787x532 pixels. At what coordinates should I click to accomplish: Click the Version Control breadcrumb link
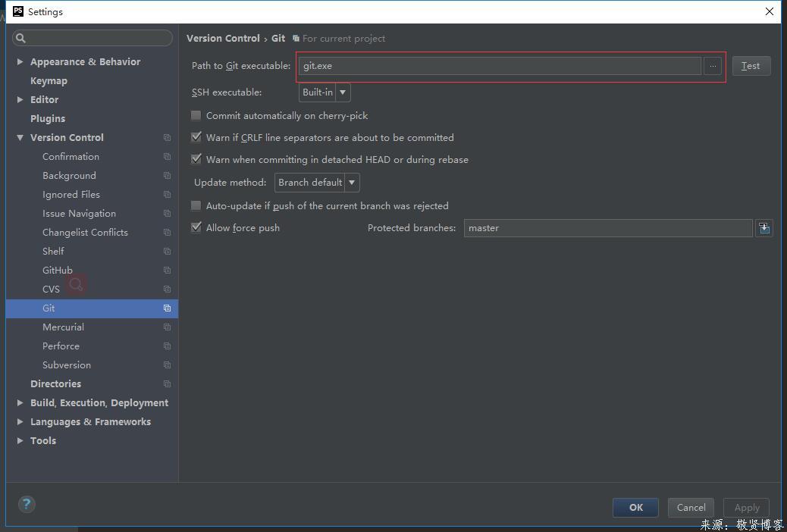pyautogui.click(x=223, y=38)
